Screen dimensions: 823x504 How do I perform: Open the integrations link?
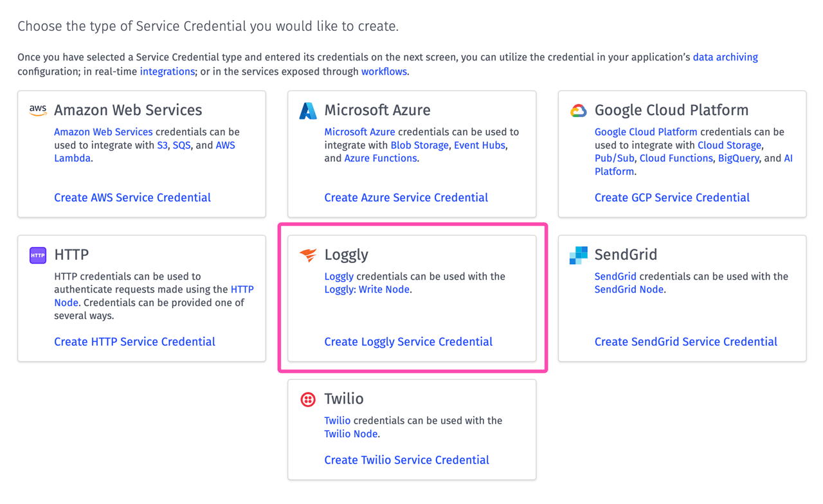[x=167, y=71]
